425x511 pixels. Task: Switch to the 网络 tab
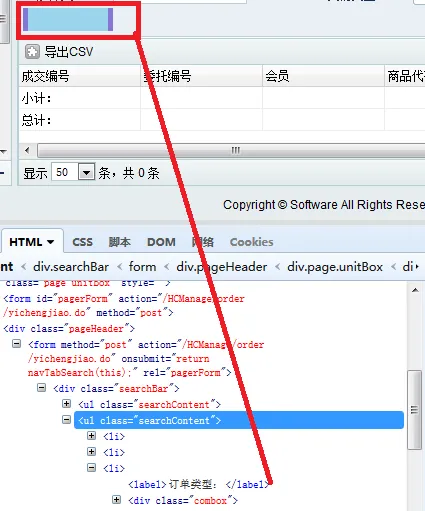pos(203,242)
